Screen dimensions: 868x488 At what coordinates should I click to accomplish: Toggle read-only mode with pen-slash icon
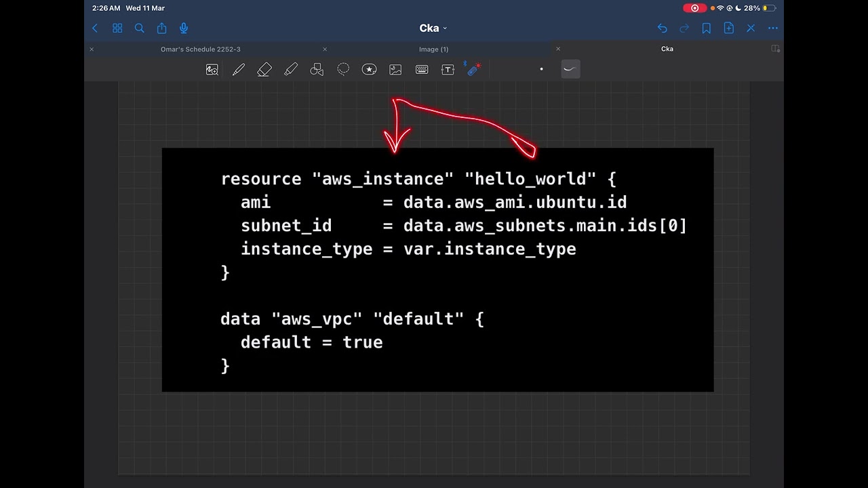coord(751,28)
